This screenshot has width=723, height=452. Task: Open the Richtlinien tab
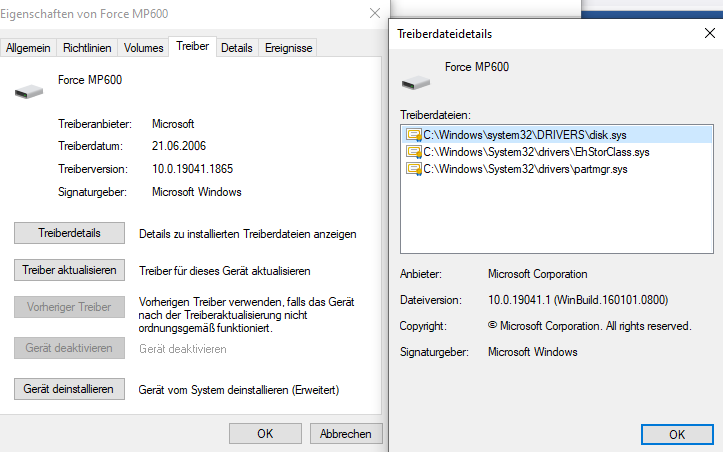pyautogui.click(x=87, y=48)
